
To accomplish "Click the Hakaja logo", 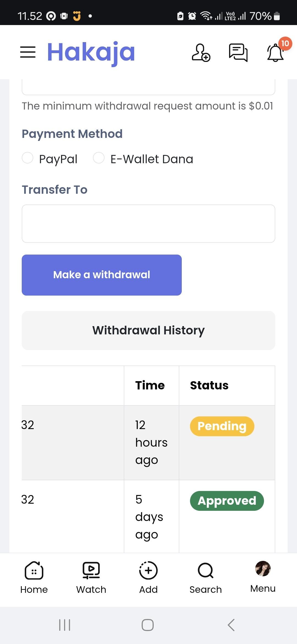I will point(91,52).
